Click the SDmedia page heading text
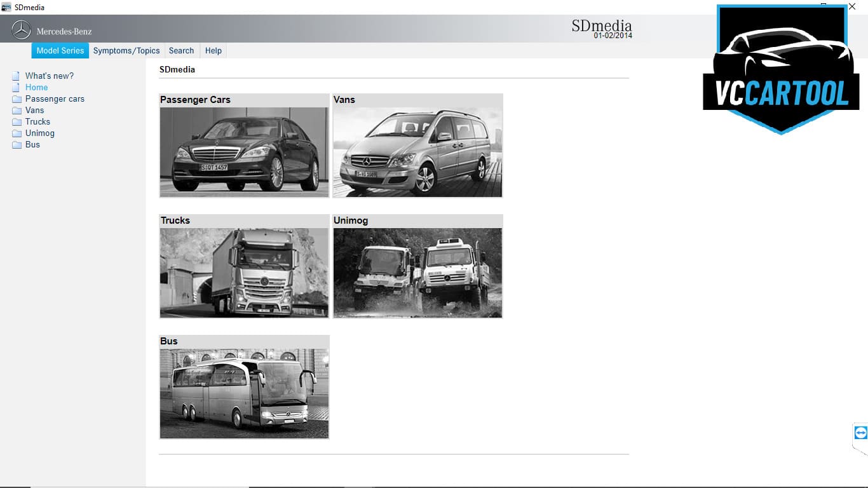Image resolution: width=868 pixels, height=488 pixels. [177, 69]
